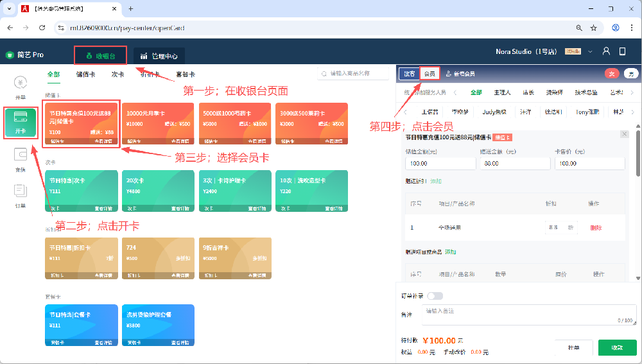Click the green 收款 button
This screenshot has height=364, width=642.
point(617,347)
